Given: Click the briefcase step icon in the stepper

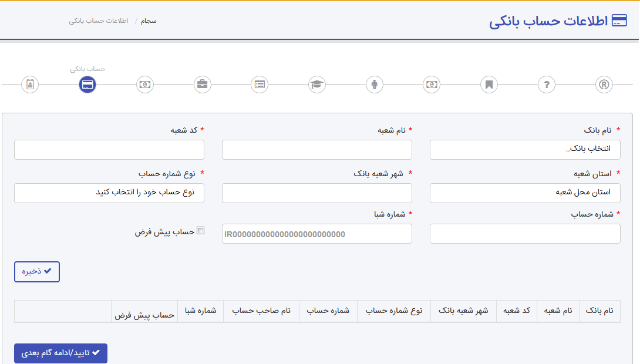Looking at the screenshot, I should point(202,85).
